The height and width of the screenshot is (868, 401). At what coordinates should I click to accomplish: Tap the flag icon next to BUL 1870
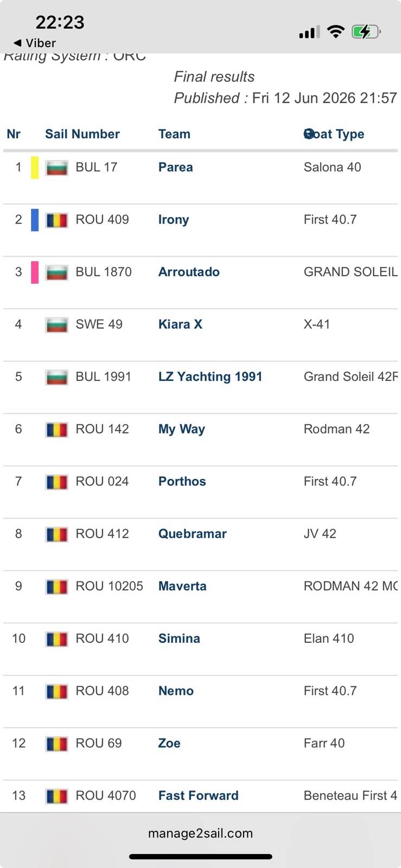pyautogui.click(x=56, y=272)
